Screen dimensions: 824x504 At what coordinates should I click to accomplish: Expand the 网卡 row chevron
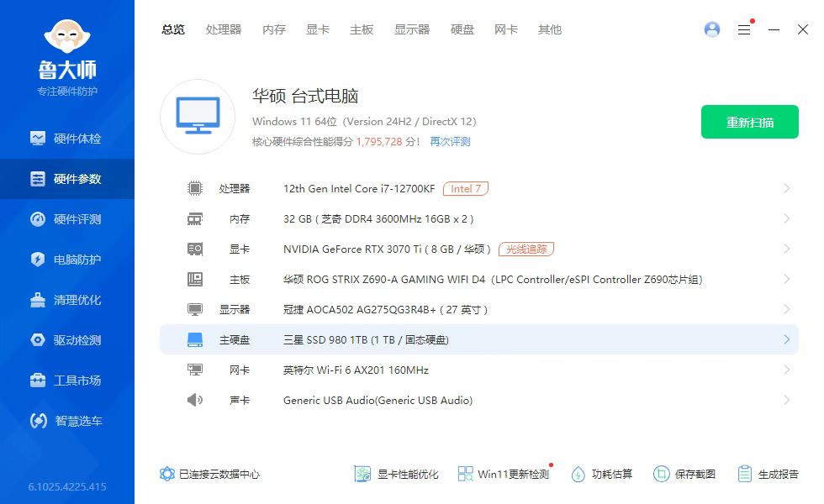tap(787, 370)
